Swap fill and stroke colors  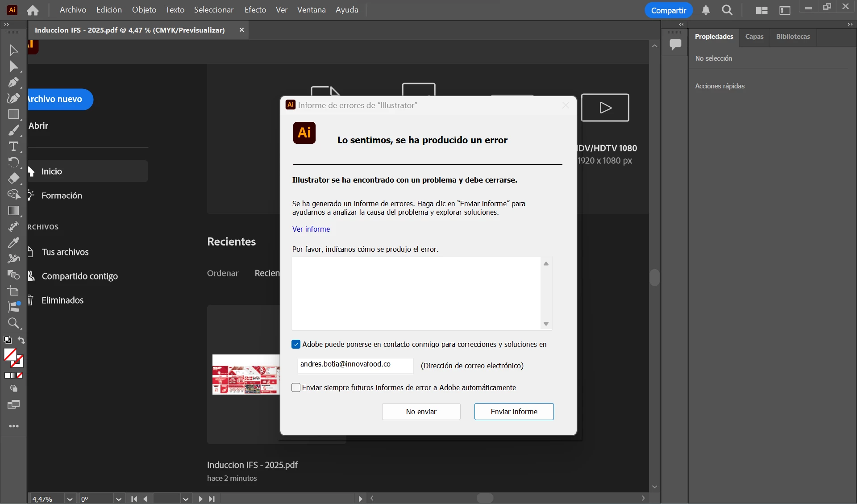(x=21, y=341)
